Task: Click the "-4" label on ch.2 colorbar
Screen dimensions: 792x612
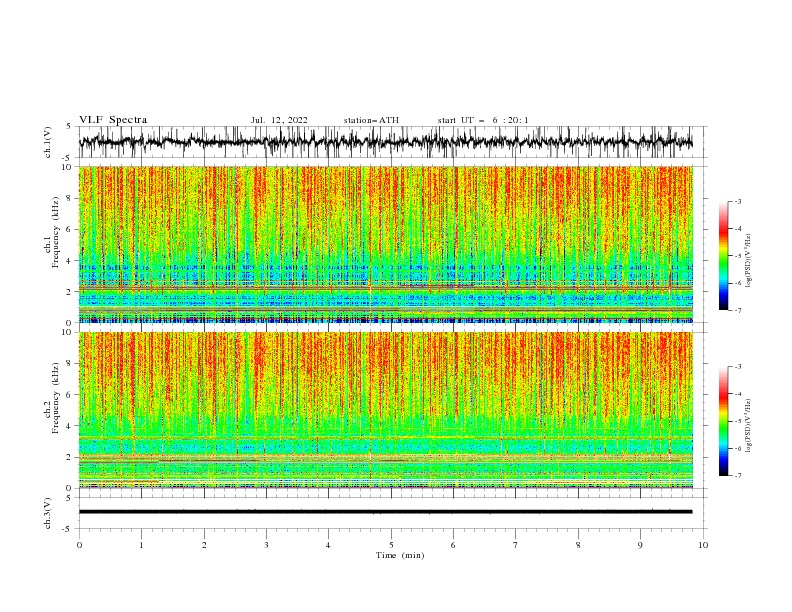Action: (x=738, y=394)
